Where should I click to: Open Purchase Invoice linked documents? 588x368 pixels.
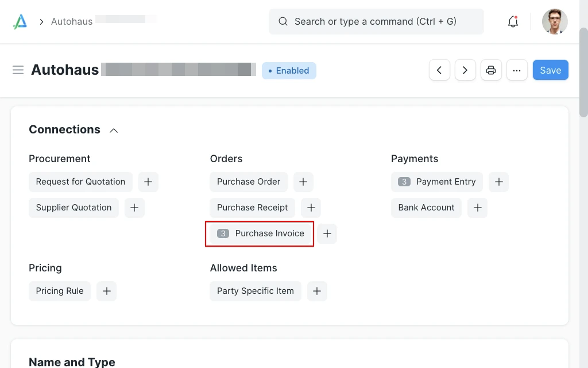[x=260, y=233]
